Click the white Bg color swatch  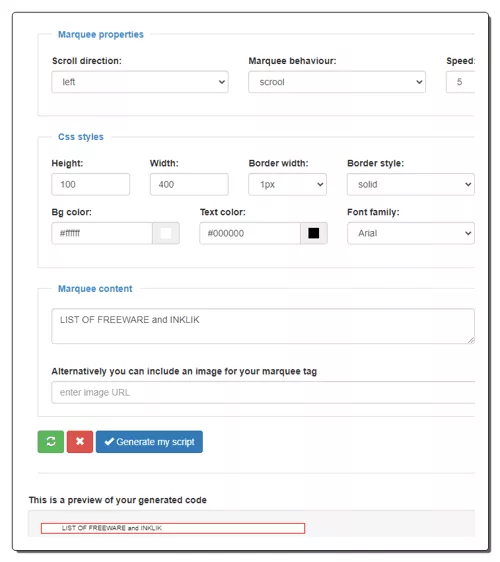(166, 233)
